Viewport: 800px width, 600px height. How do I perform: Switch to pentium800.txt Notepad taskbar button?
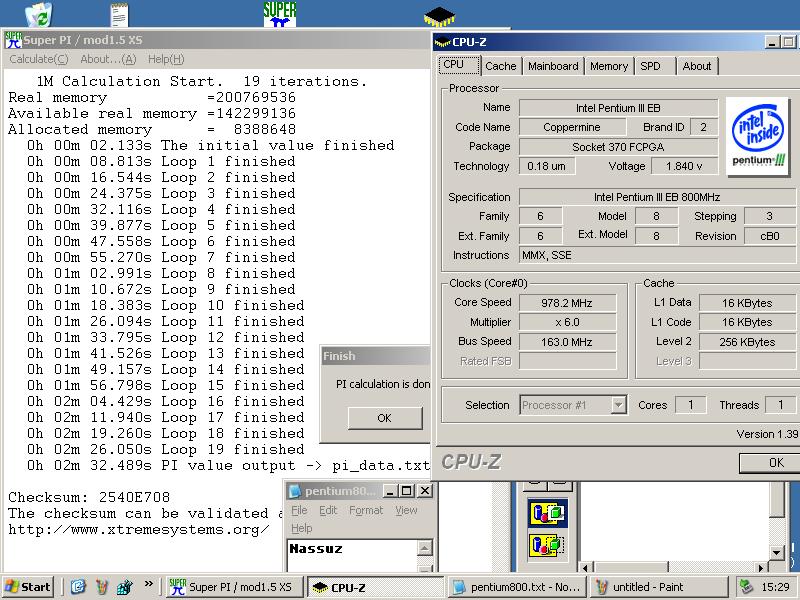[x=518, y=587]
